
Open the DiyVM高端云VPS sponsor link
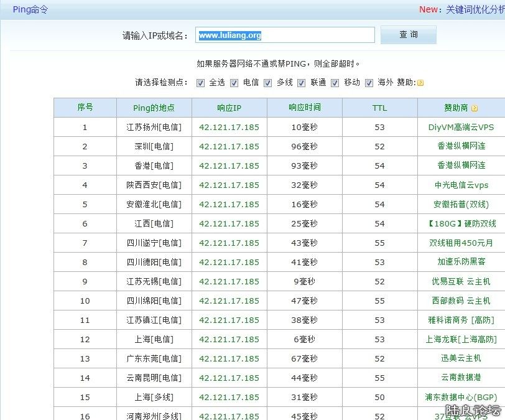coord(461,127)
